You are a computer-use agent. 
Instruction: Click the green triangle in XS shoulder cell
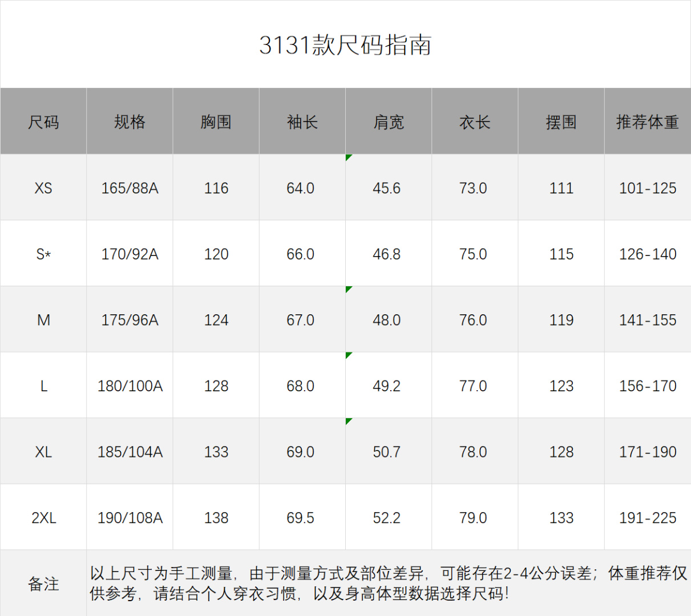pos(348,157)
